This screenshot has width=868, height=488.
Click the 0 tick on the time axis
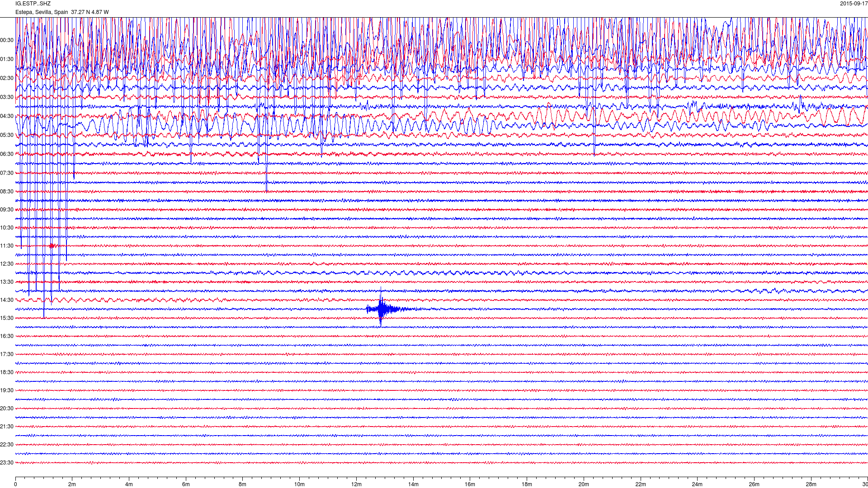15,484
